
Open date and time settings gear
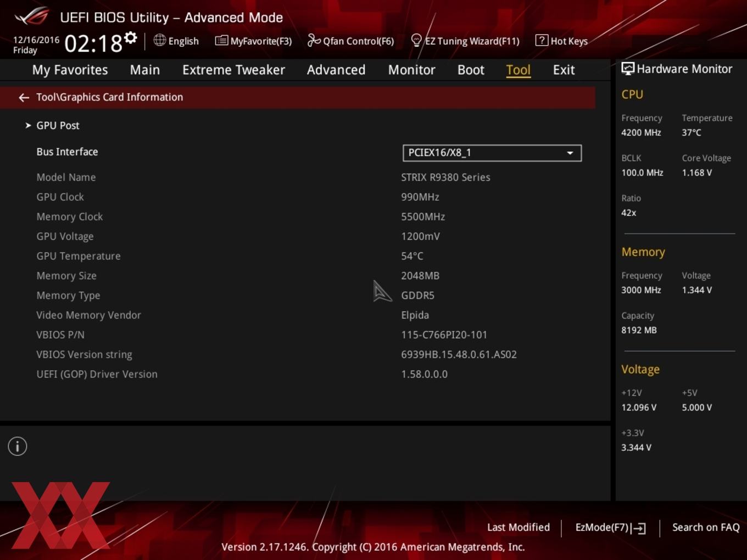pos(131,37)
